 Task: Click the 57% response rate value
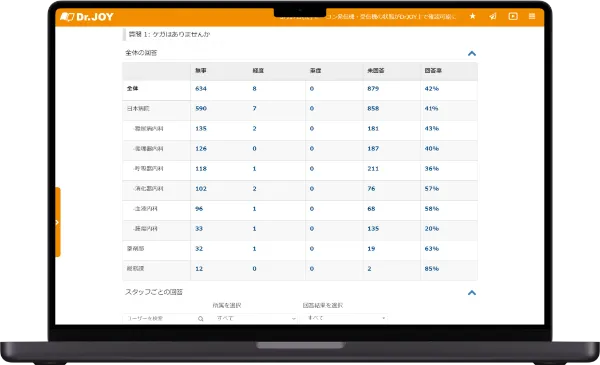(432, 189)
